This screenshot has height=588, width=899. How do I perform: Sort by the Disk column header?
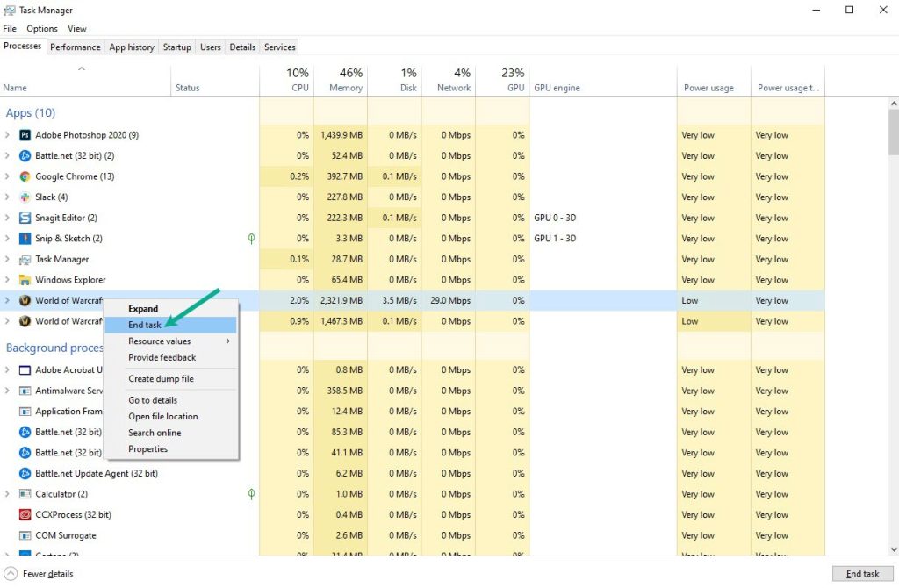(394, 80)
